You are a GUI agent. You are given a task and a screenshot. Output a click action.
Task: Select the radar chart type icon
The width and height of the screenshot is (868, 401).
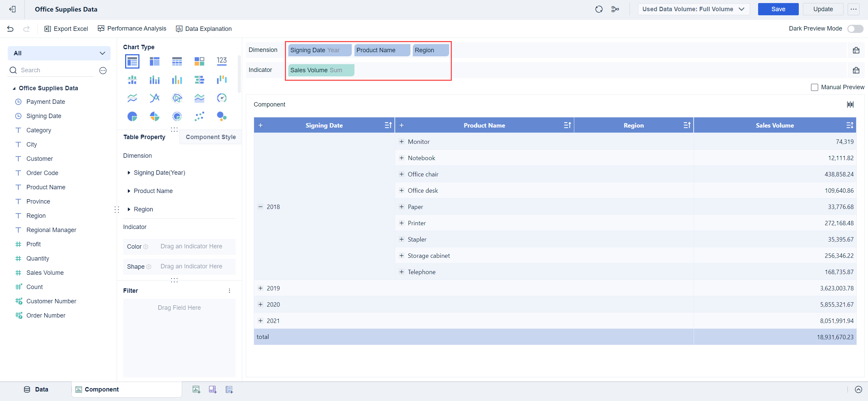pos(177,98)
